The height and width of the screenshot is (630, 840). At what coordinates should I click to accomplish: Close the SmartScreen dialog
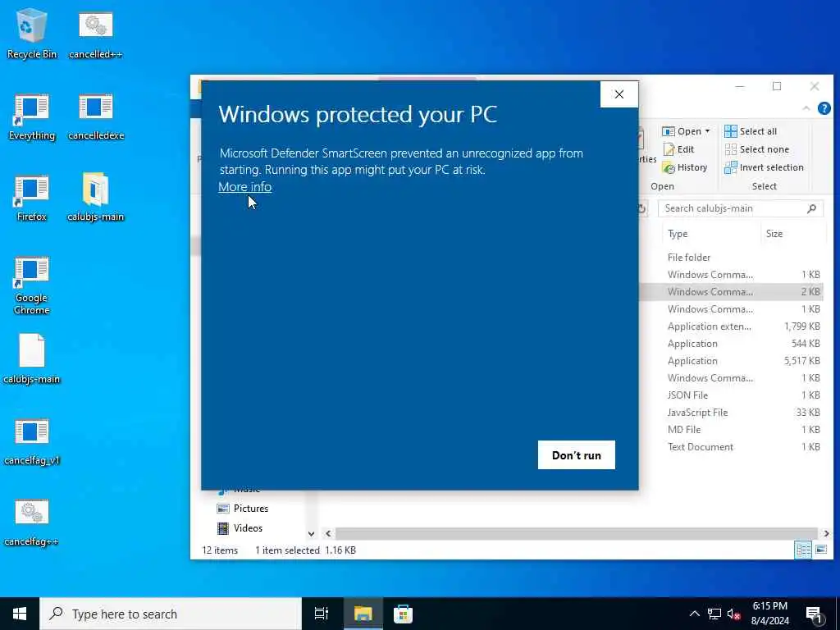coord(619,94)
